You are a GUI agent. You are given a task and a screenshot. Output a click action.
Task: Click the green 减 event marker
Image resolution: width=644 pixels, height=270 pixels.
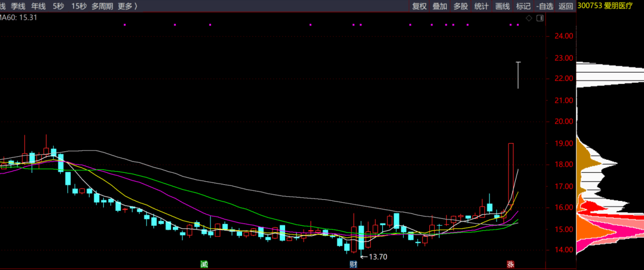204,264
